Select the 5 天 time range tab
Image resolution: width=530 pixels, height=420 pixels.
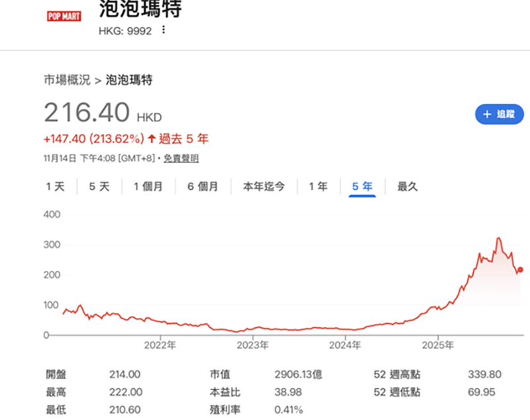click(x=99, y=187)
